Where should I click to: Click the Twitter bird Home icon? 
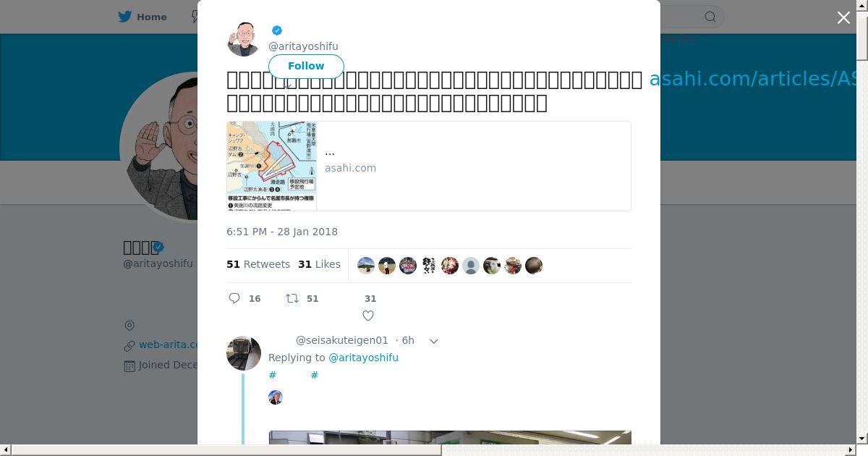pyautogui.click(x=125, y=17)
